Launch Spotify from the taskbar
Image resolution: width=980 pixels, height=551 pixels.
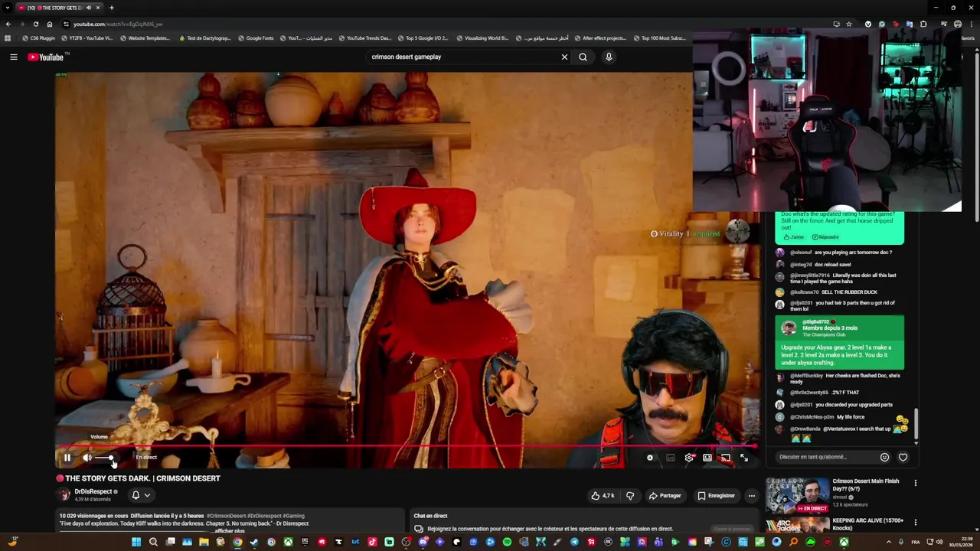coord(507,542)
